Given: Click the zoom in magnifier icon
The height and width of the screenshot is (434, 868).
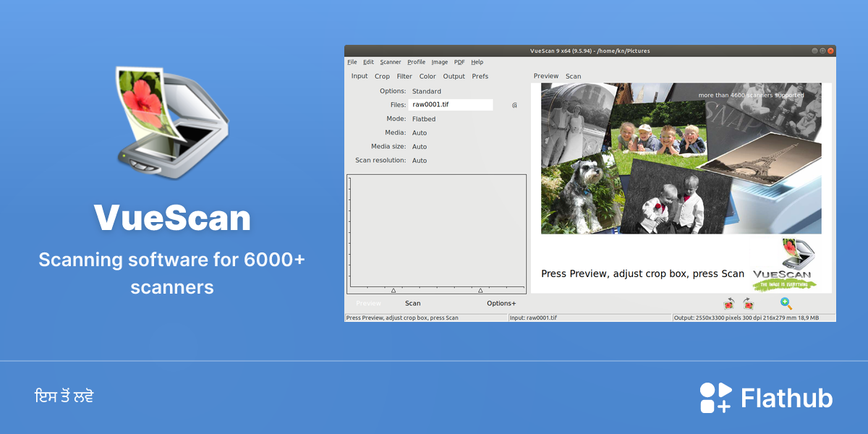Looking at the screenshot, I should [x=786, y=304].
